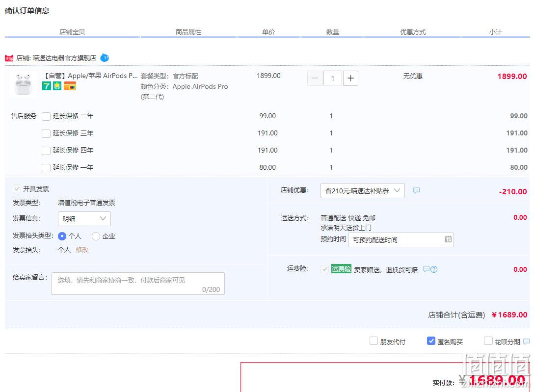Click the 优惠方式 column header

point(413,32)
